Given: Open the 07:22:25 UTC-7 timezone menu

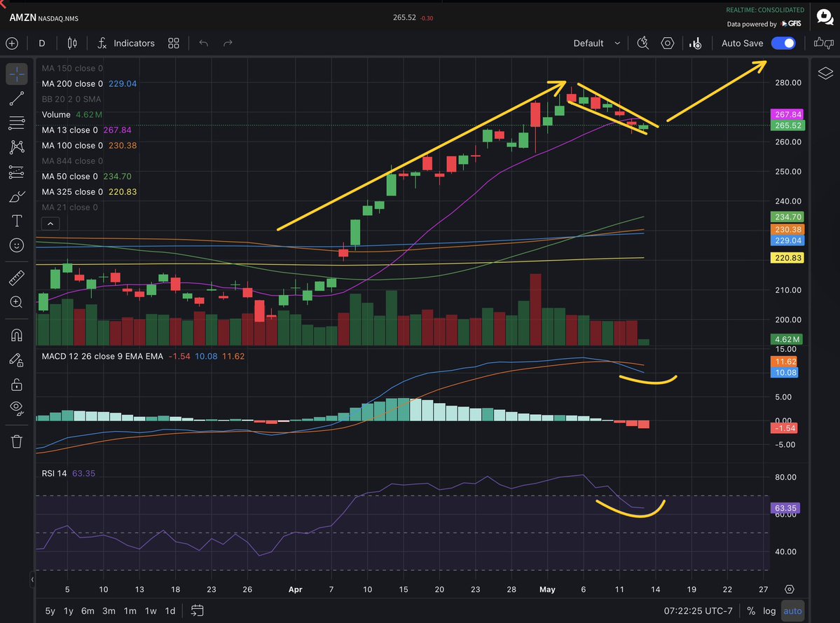Looking at the screenshot, I should tap(698, 610).
